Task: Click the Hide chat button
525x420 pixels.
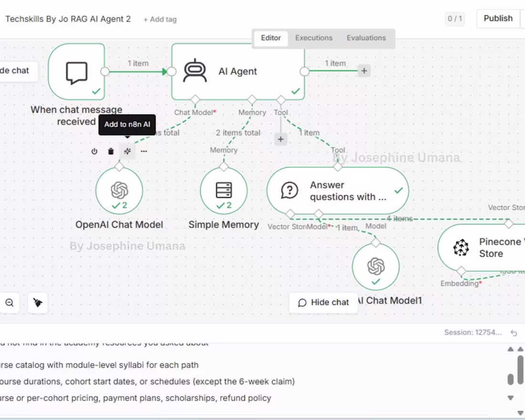Action: point(324,303)
